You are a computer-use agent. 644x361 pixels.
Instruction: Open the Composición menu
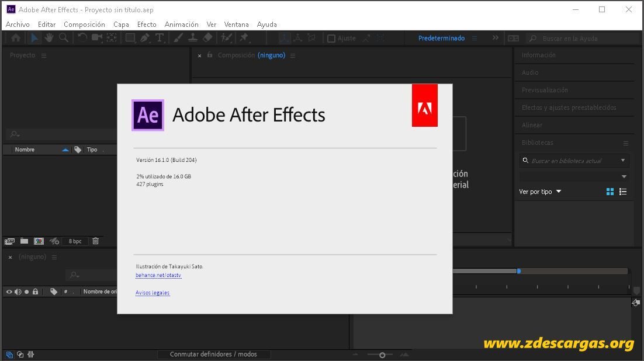[84, 24]
